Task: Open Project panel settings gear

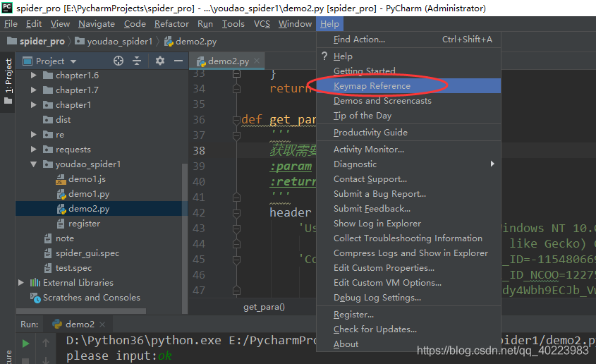Action: (160, 61)
